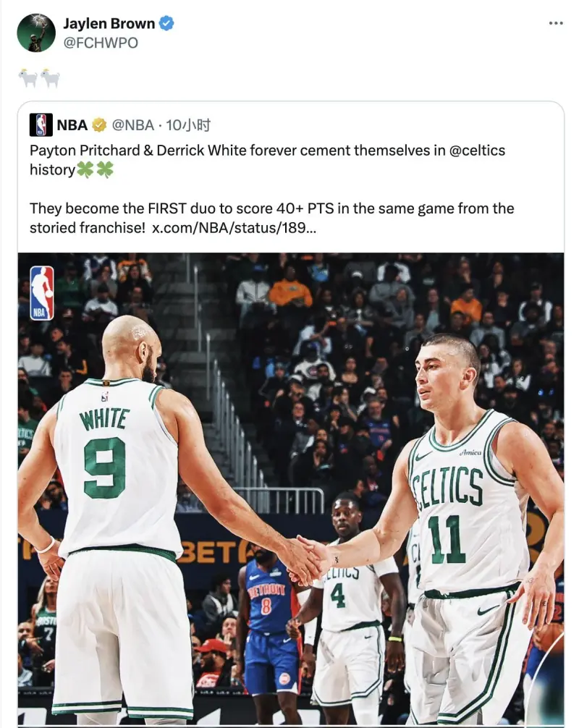Click the second goat emoji
579x728 pixels.
[50, 78]
